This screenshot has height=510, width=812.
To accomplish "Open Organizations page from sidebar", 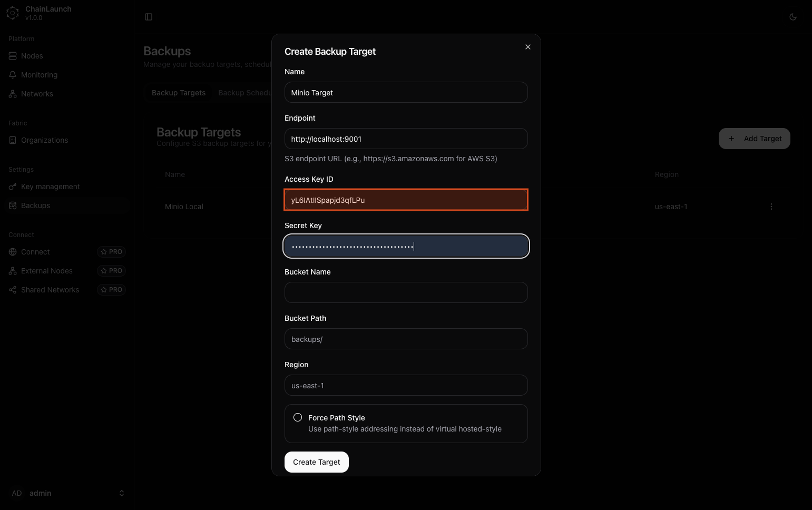I will (x=44, y=140).
